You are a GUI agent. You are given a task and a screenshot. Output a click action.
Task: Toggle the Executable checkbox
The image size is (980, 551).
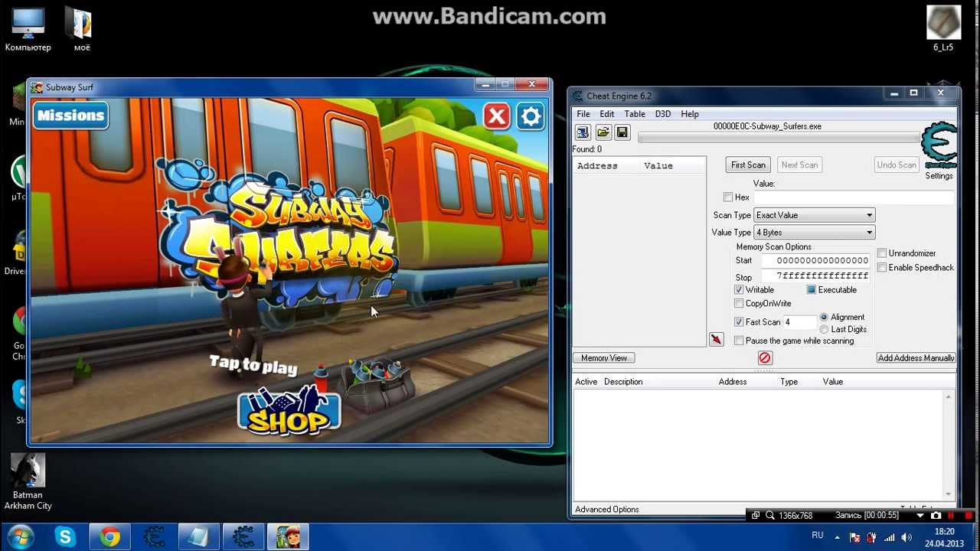[x=811, y=290]
